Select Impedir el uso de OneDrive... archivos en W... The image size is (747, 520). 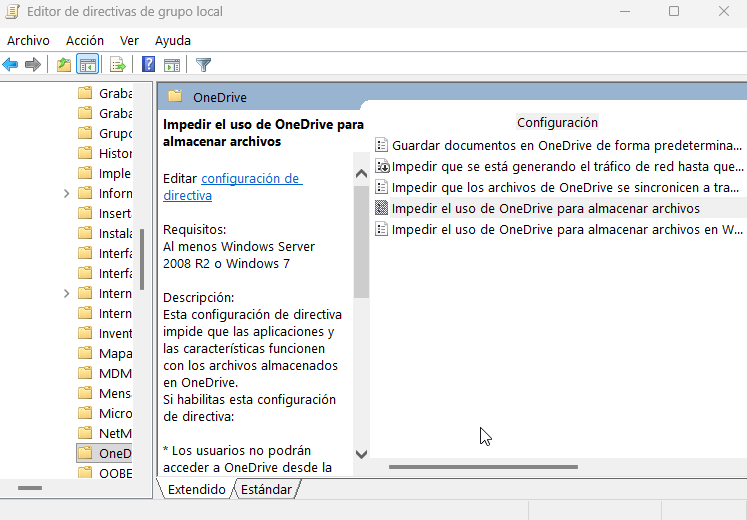tap(567, 229)
